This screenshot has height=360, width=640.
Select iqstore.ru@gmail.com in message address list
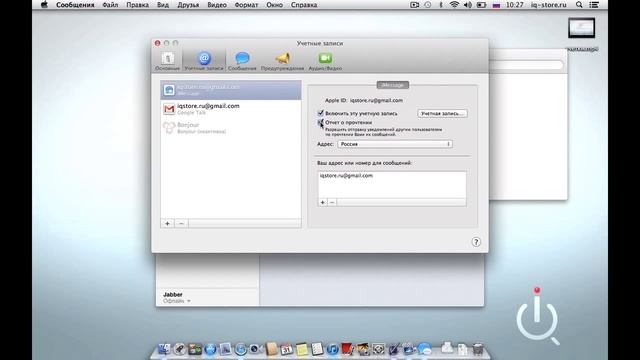346,176
